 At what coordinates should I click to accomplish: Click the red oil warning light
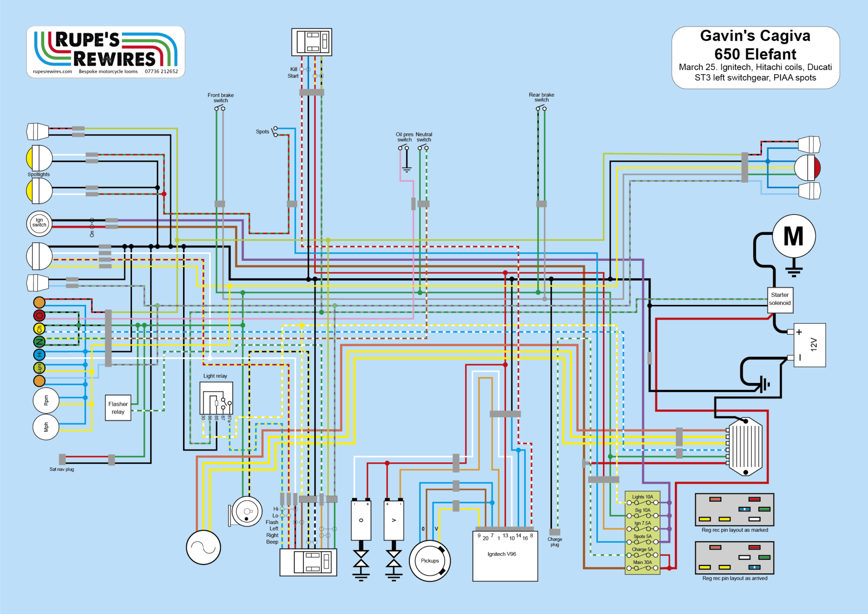pos(39,315)
